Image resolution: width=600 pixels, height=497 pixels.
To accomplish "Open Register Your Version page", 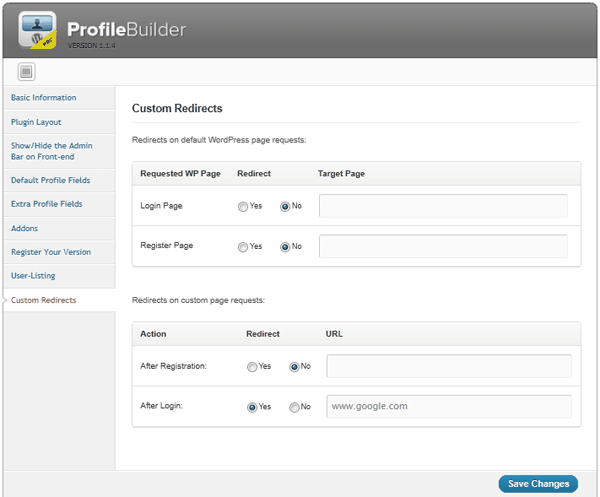I will (x=51, y=252).
